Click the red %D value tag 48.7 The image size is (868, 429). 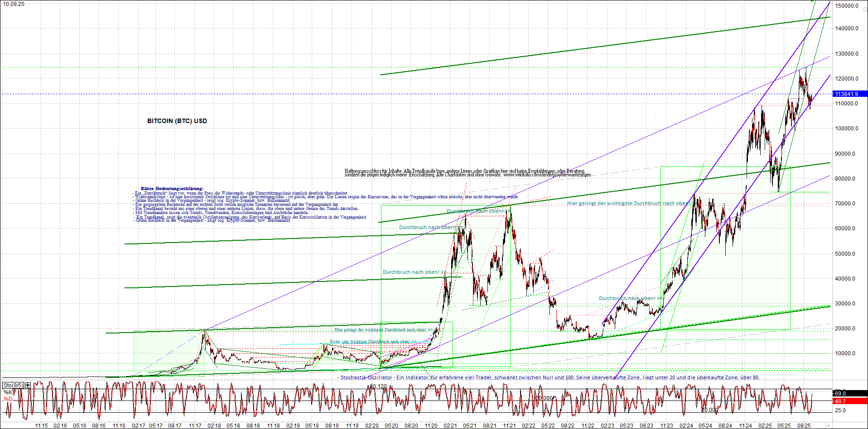click(x=850, y=401)
